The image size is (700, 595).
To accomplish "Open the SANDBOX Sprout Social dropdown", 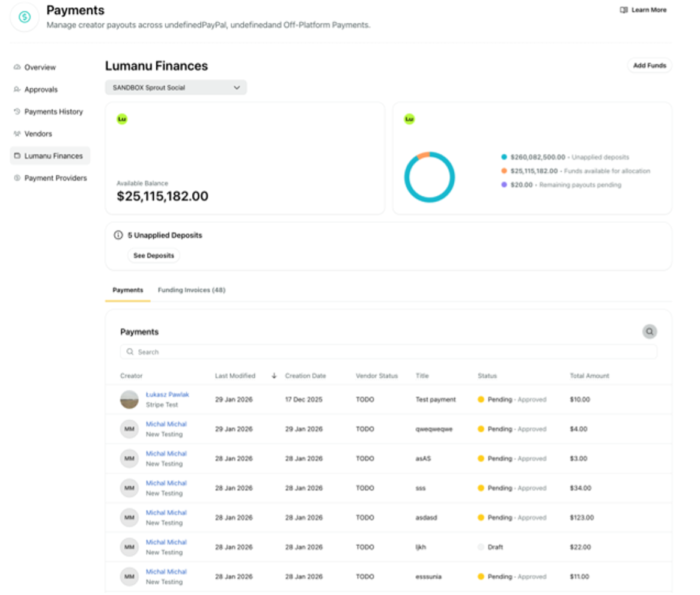I will [x=176, y=88].
